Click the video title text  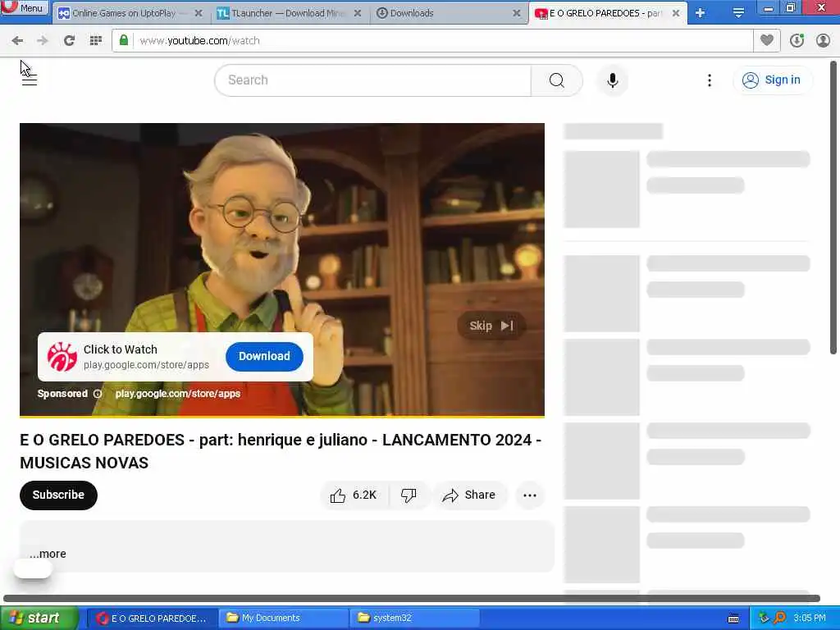[x=281, y=451]
